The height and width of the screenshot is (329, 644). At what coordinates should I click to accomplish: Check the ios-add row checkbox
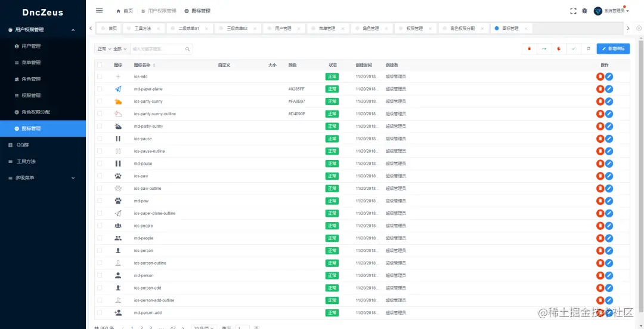(100, 76)
